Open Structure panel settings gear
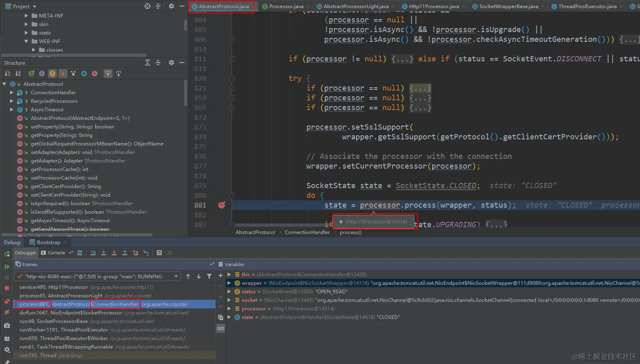The height and width of the screenshot is (364, 640). [x=171, y=63]
